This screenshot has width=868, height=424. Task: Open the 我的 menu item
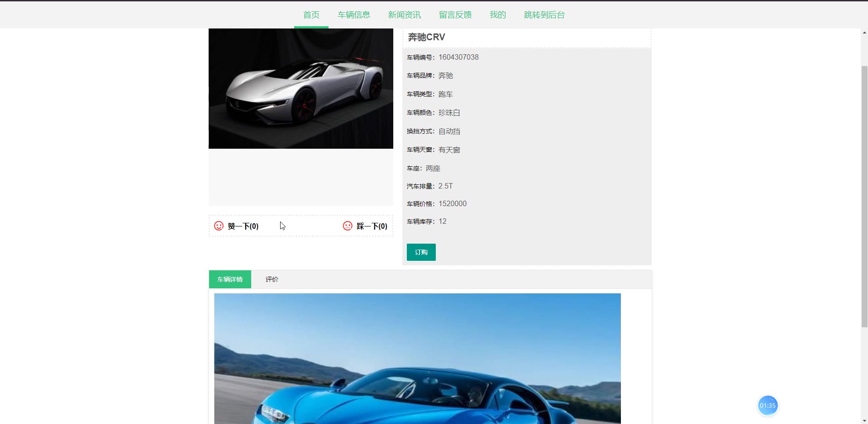click(x=498, y=15)
